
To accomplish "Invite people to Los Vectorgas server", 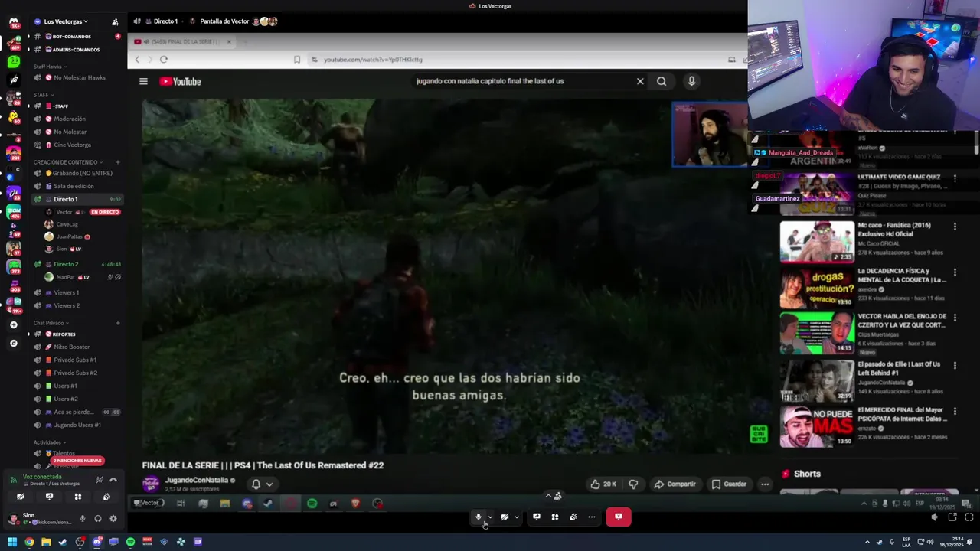I will pyautogui.click(x=115, y=21).
